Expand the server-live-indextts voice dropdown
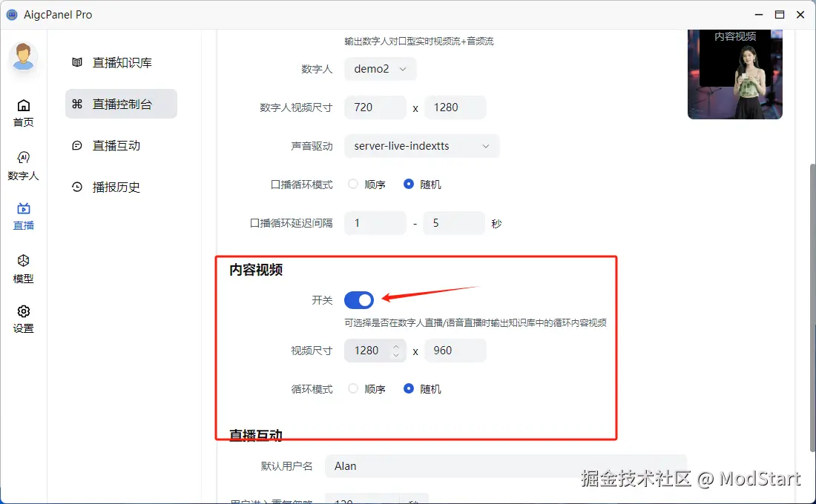816x504 pixels. click(x=421, y=146)
